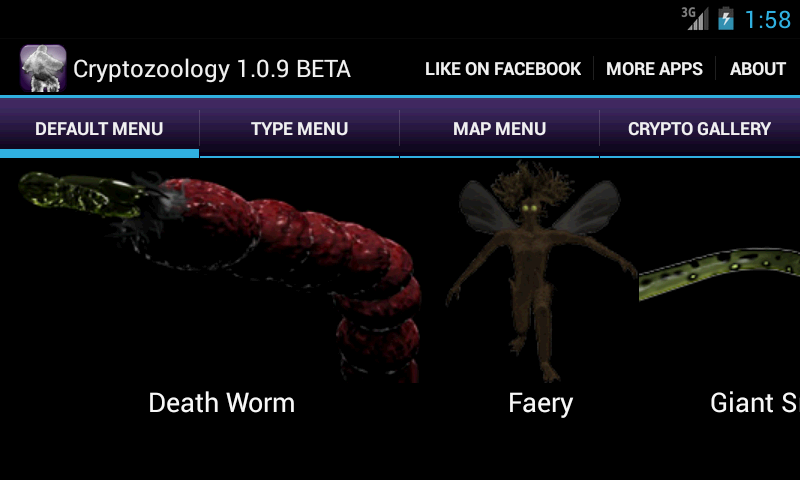Select the green Giant Snake image
800x480 pixels.
[719, 274]
